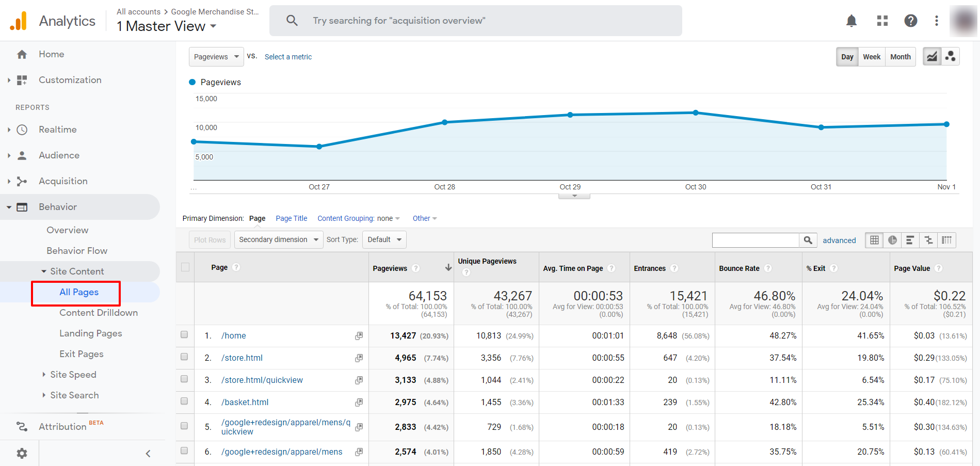Switch chart to Month view
Viewport: 980px width, 466px height.
point(901,57)
